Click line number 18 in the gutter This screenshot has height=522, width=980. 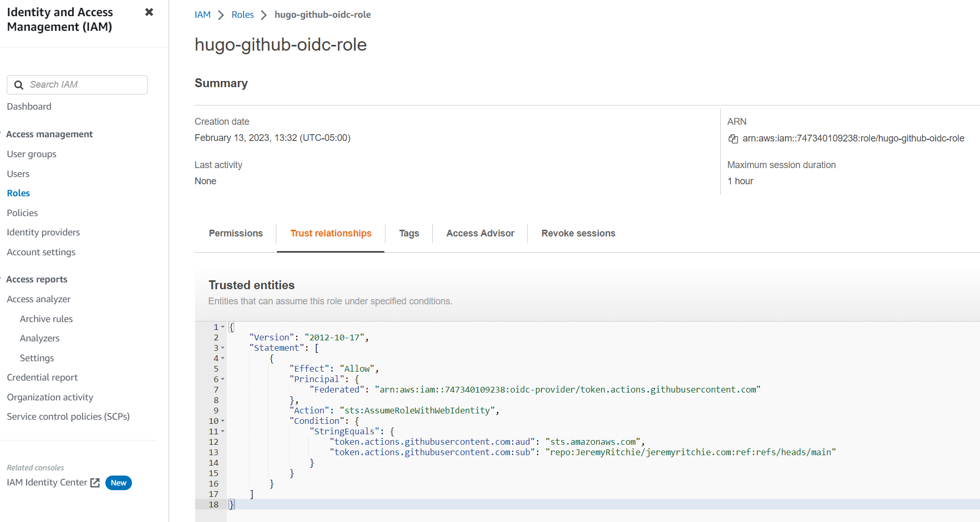click(x=214, y=505)
